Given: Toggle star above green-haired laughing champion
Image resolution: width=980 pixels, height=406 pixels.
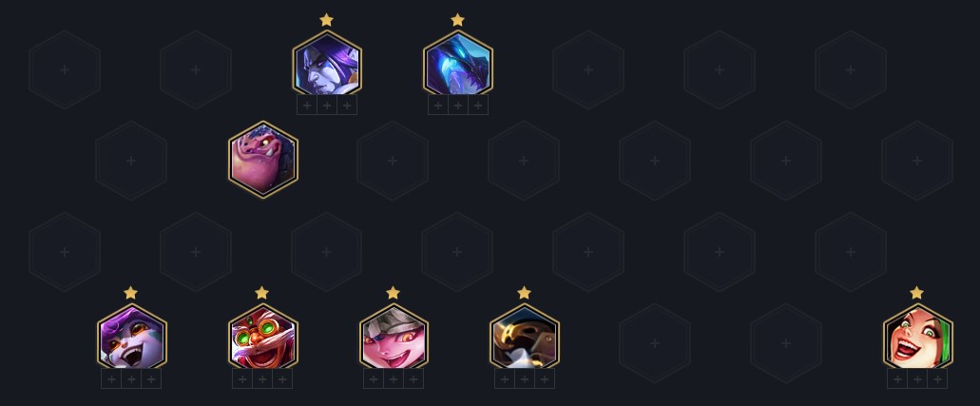Looking at the screenshot, I should (x=917, y=293).
